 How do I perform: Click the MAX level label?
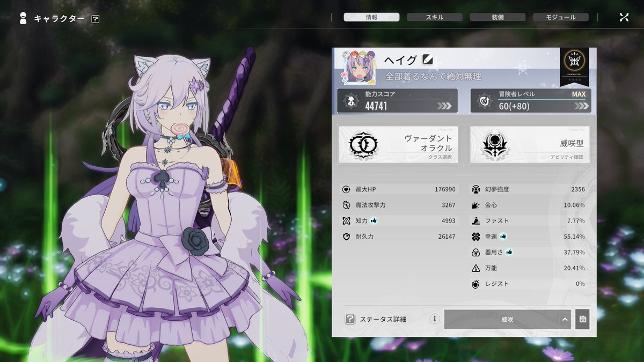(x=579, y=94)
